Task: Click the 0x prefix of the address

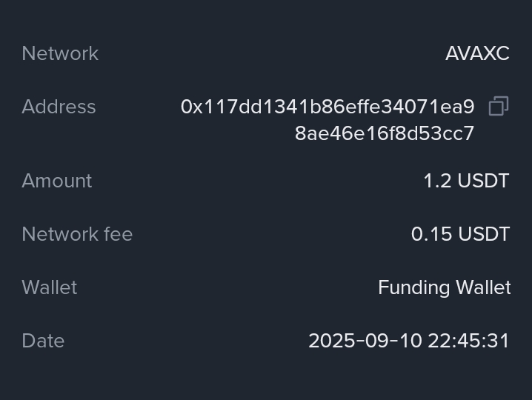Action: 192,107
